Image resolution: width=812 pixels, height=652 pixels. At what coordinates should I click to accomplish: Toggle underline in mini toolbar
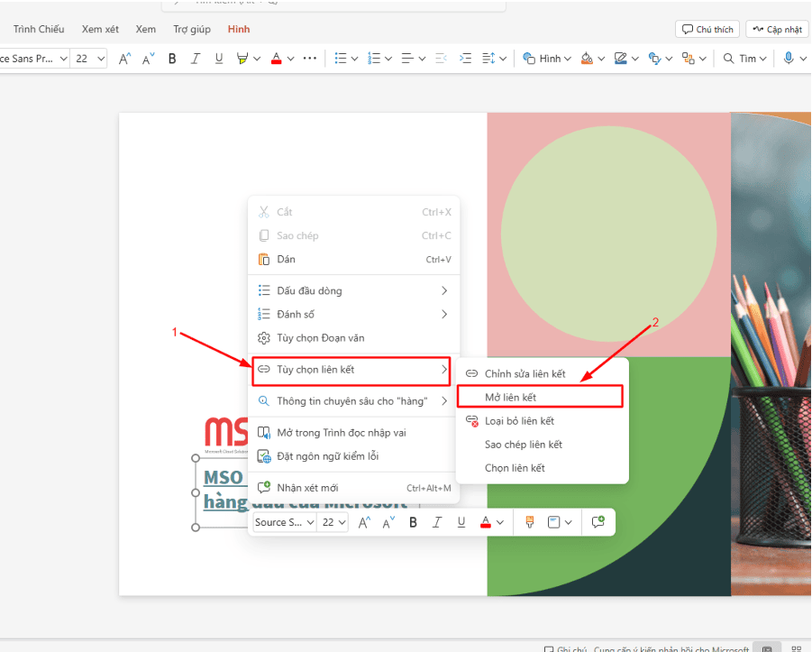coord(461,522)
